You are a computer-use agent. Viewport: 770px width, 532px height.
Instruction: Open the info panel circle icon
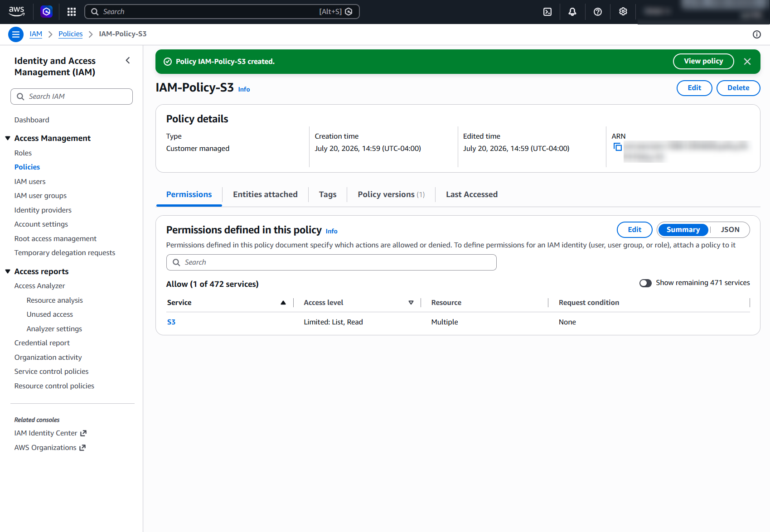point(757,34)
